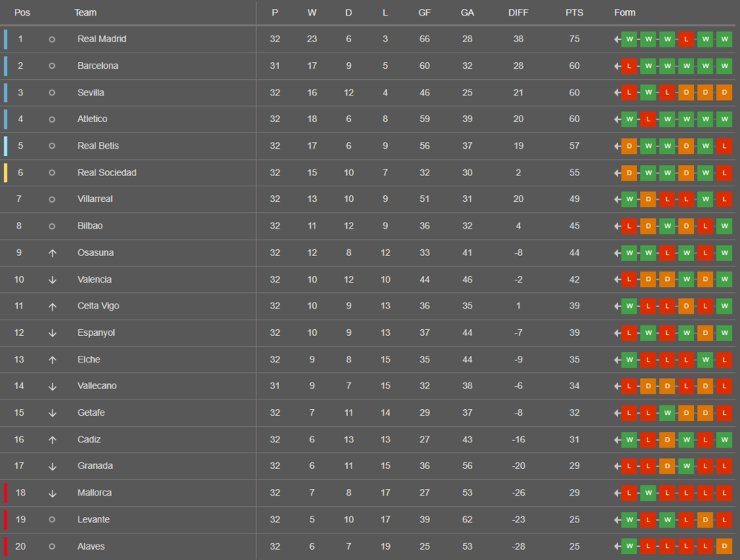Open the Villarreal team link
Screen dimensions: 740x560
pos(95,199)
